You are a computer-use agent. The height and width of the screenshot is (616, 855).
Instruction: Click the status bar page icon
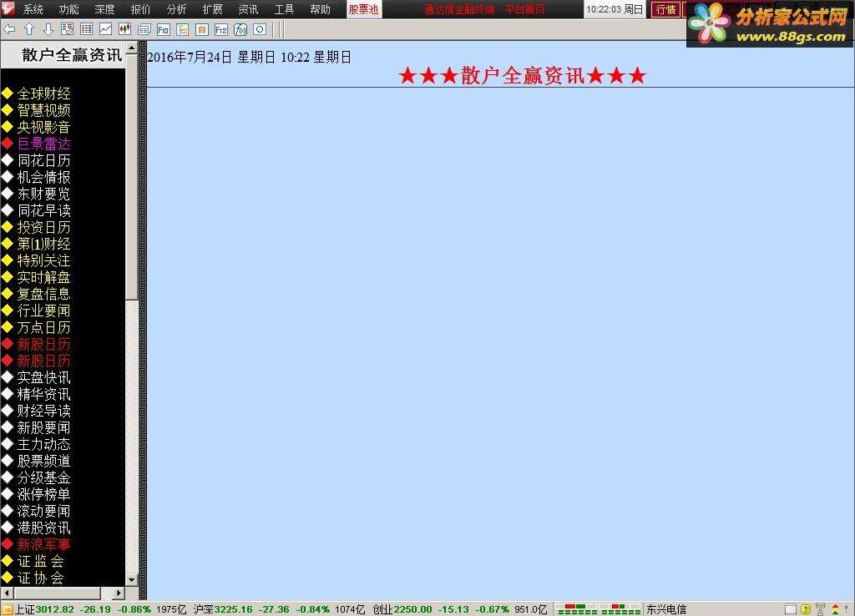(790, 609)
